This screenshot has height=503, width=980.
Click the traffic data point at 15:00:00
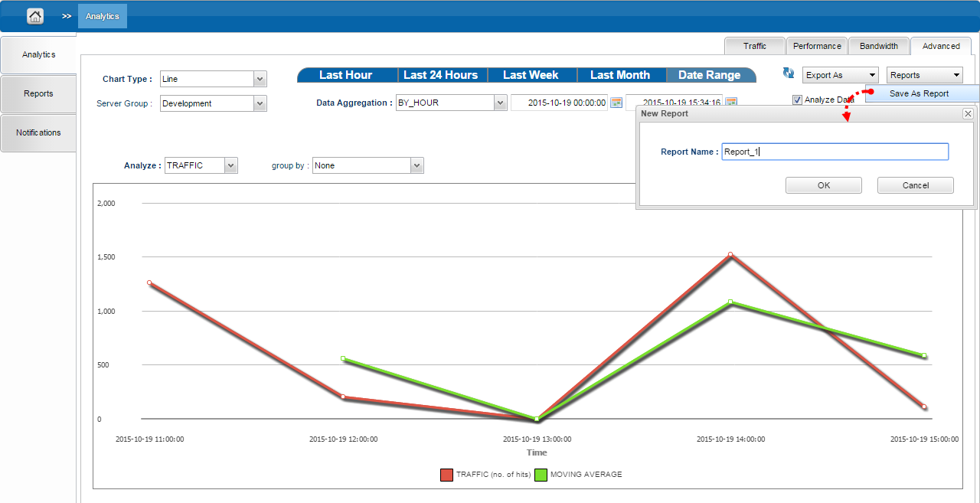[x=924, y=407]
